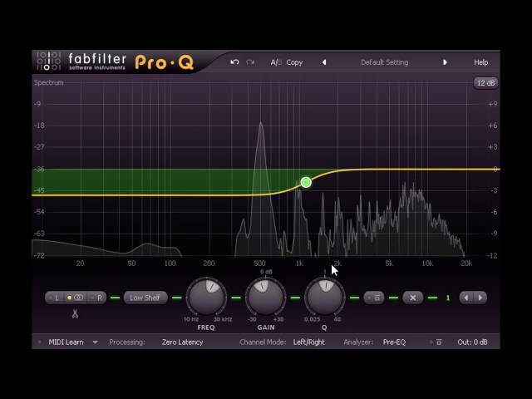Click the GAIN knob

click(x=265, y=298)
